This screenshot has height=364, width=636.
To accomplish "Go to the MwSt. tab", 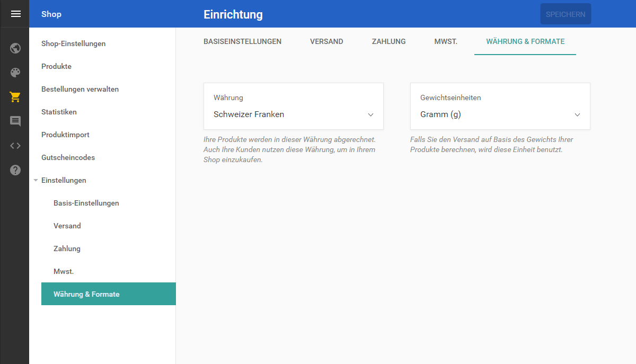I will 446,41.
